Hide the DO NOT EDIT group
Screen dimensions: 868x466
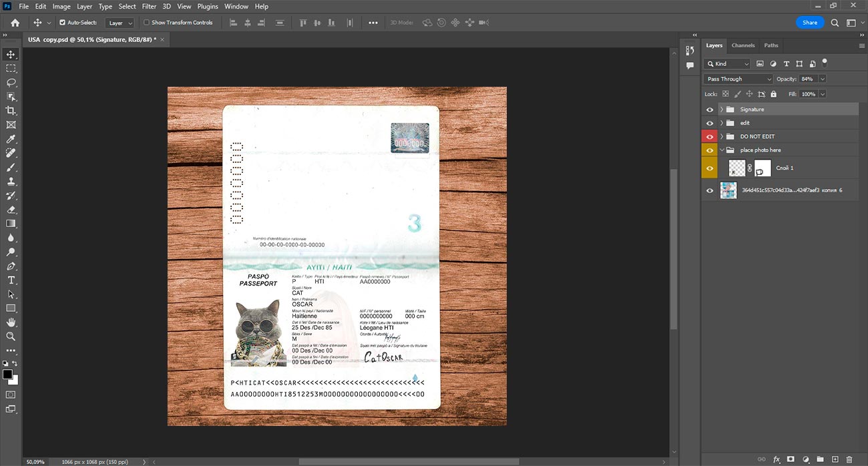click(710, 136)
